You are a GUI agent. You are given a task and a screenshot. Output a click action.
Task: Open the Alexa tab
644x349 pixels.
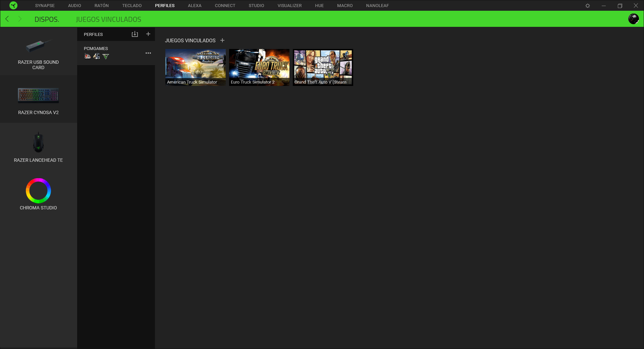(x=195, y=6)
